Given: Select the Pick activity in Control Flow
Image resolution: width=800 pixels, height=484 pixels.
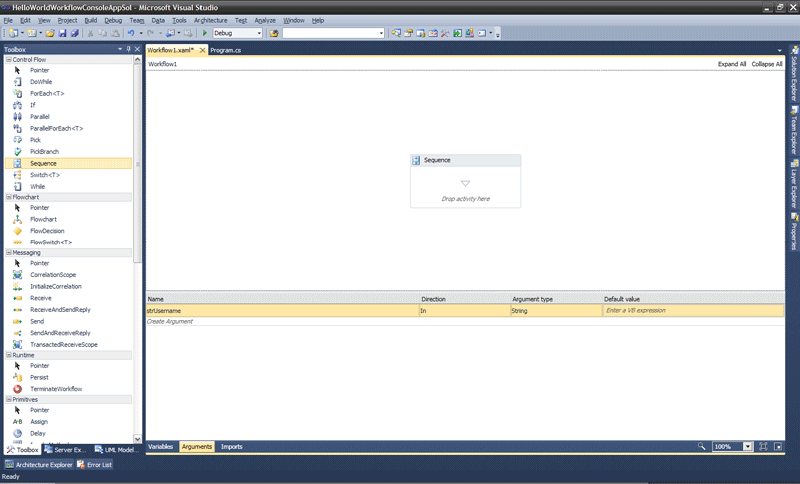Looking at the screenshot, I should (x=35, y=140).
